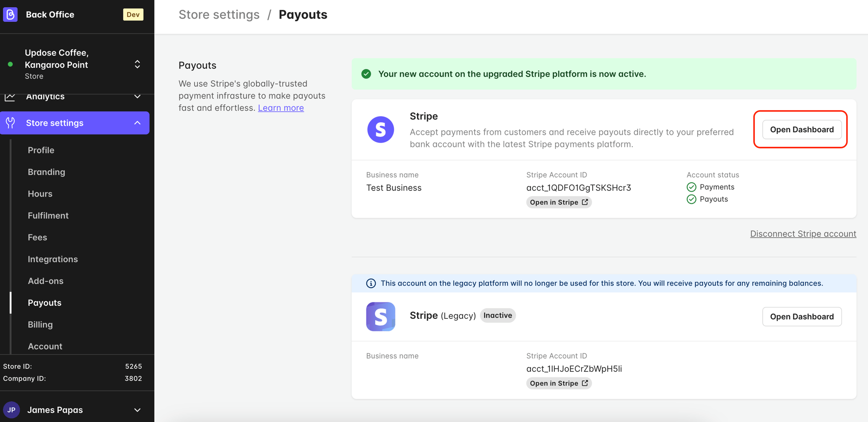Click the Store settings wrench icon
This screenshot has width=868, height=422.
tap(11, 123)
